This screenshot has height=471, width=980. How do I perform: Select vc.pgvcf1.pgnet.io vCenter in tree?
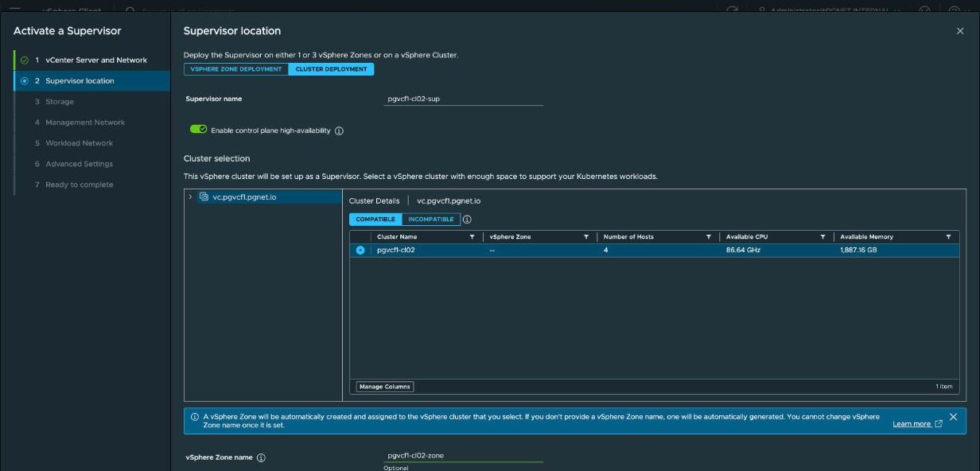point(244,197)
